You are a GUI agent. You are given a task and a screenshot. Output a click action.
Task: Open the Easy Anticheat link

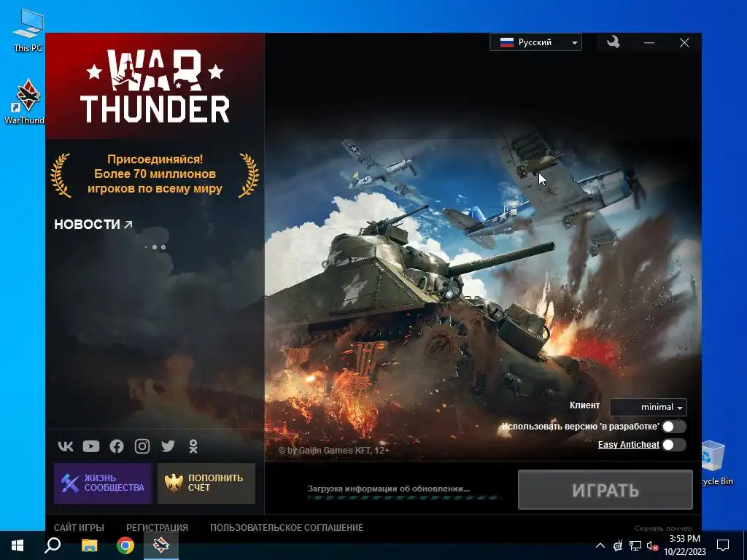(628, 445)
